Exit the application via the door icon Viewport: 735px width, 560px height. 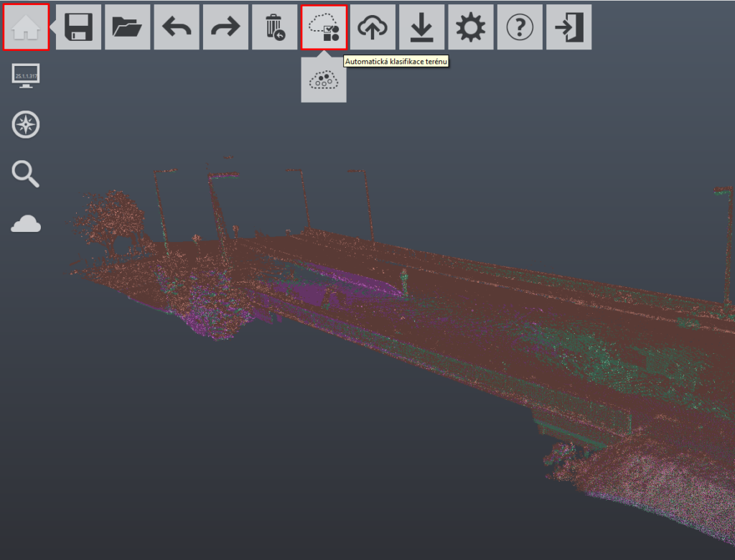point(568,27)
